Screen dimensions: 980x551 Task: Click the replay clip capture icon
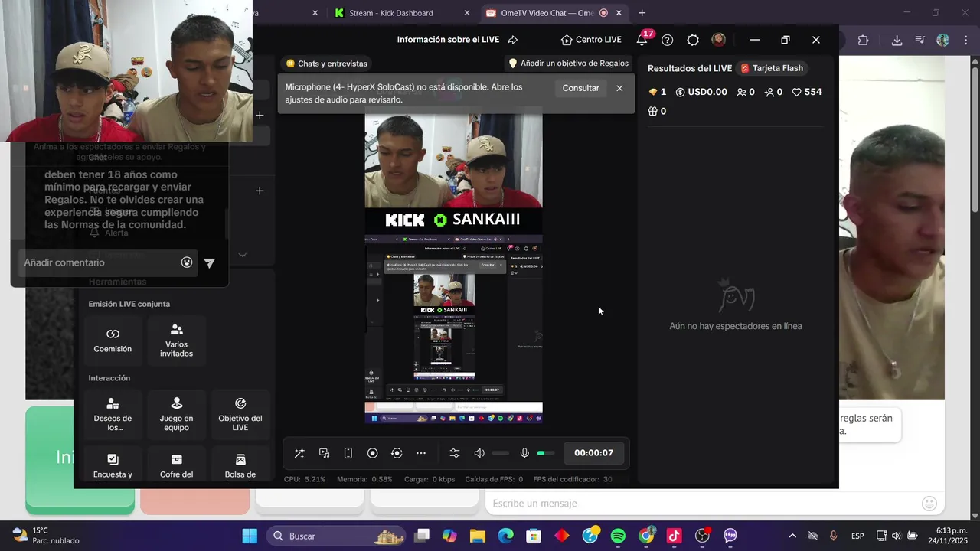(x=397, y=453)
